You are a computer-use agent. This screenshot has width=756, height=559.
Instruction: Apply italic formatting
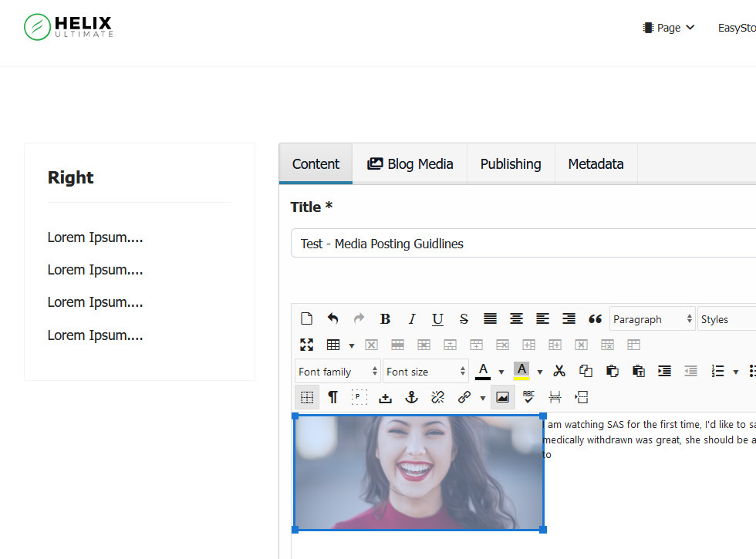point(411,319)
